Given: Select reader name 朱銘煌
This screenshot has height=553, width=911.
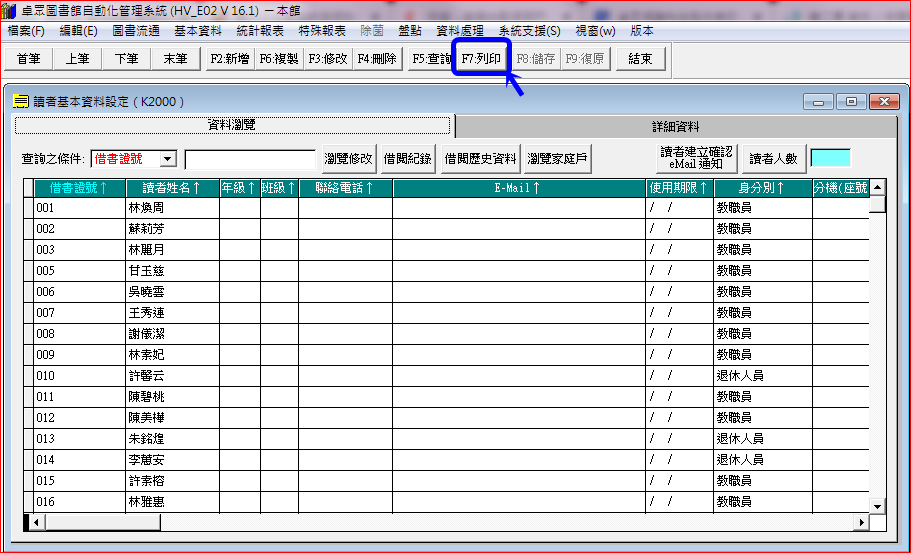Looking at the screenshot, I should click(x=146, y=439).
